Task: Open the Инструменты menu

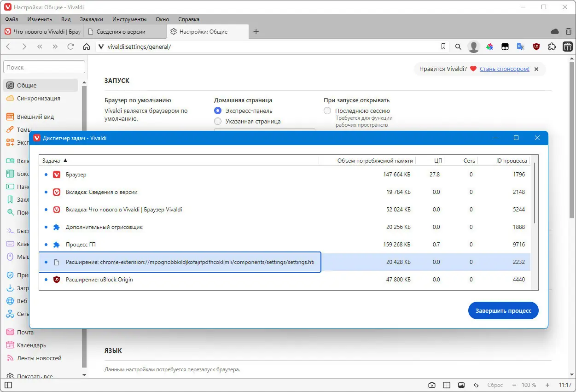Action: 128,19
